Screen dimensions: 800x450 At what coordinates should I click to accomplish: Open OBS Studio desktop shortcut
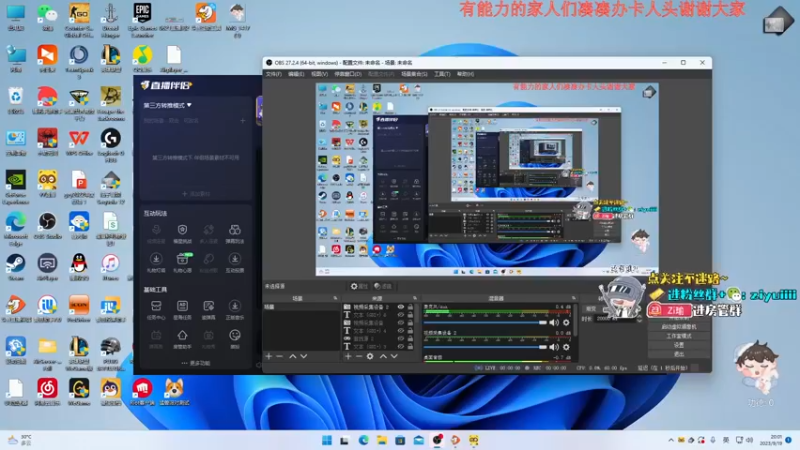pos(47,226)
